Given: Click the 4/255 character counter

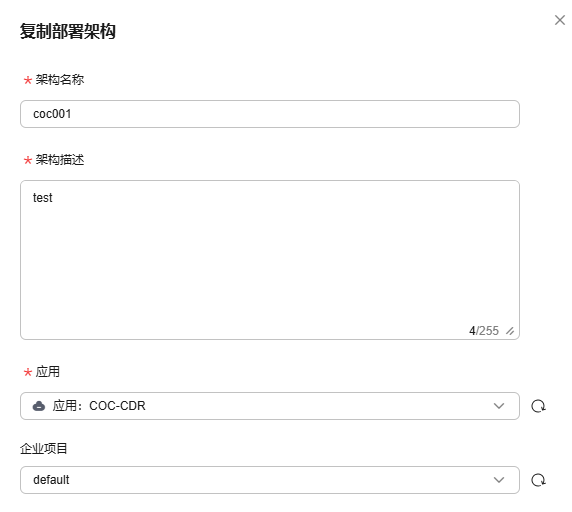Looking at the screenshot, I should pos(484,331).
